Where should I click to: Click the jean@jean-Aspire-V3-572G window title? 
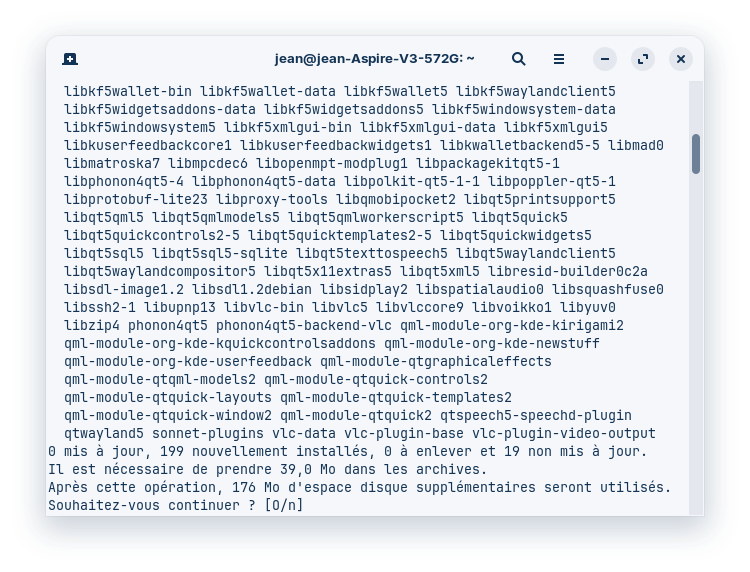pyautogui.click(x=374, y=59)
